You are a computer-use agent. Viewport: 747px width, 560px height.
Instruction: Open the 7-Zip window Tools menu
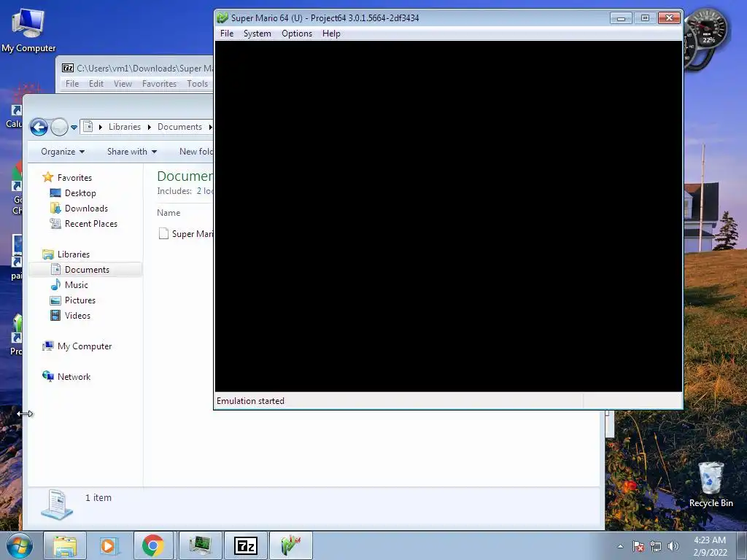(x=197, y=84)
